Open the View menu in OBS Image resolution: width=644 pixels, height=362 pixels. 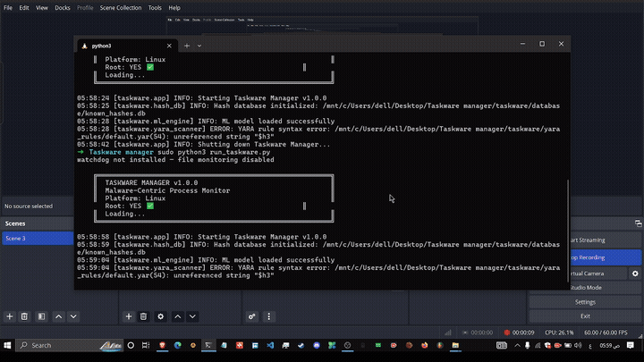[x=41, y=7]
